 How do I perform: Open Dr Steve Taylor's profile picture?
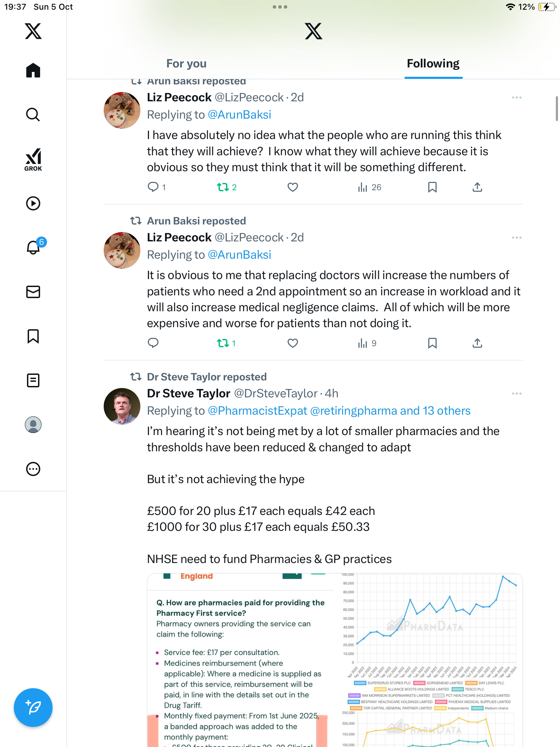(122, 406)
